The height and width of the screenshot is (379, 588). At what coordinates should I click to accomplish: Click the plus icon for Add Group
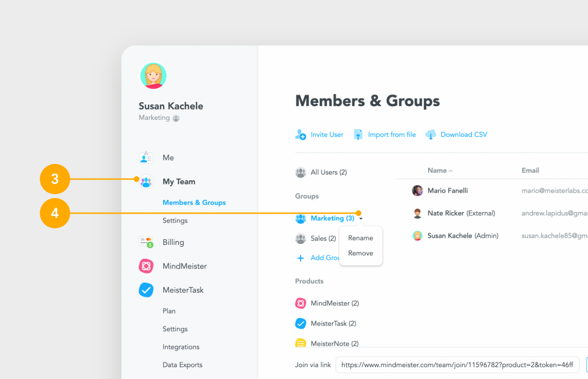pyautogui.click(x=301, y=258)
